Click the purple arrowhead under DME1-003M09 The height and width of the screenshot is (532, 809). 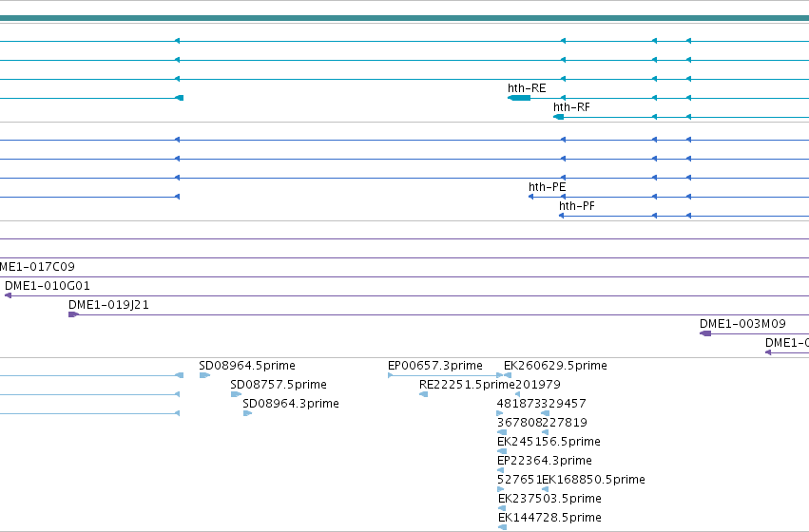point(705,333)
